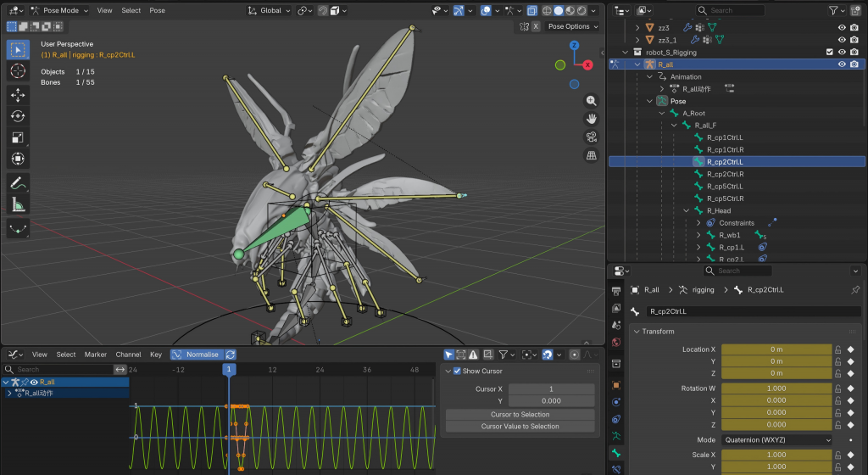Toggle the Show Cursor checkbox
This screenshot has width=868, height=475.
coord(457,371)
